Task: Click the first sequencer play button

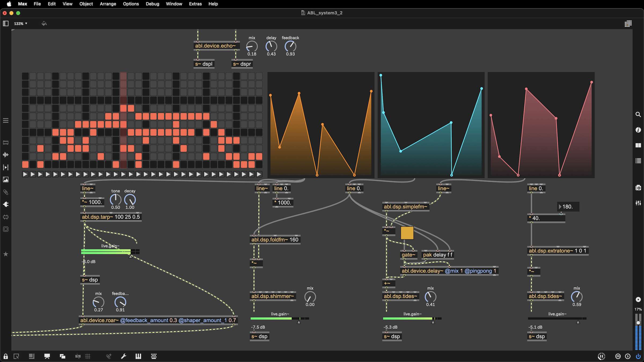Action: coord(25,174)
